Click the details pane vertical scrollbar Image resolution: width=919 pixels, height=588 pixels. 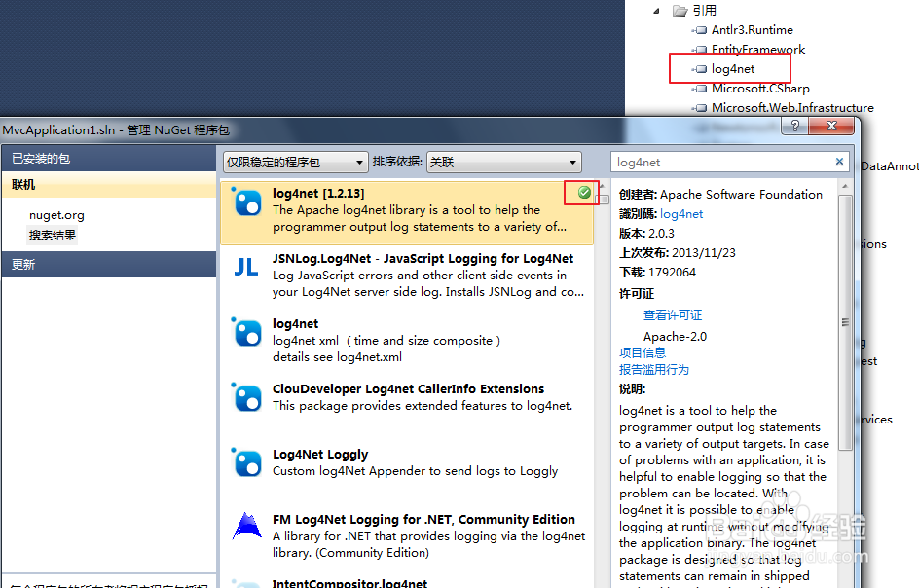coord(845,322)
